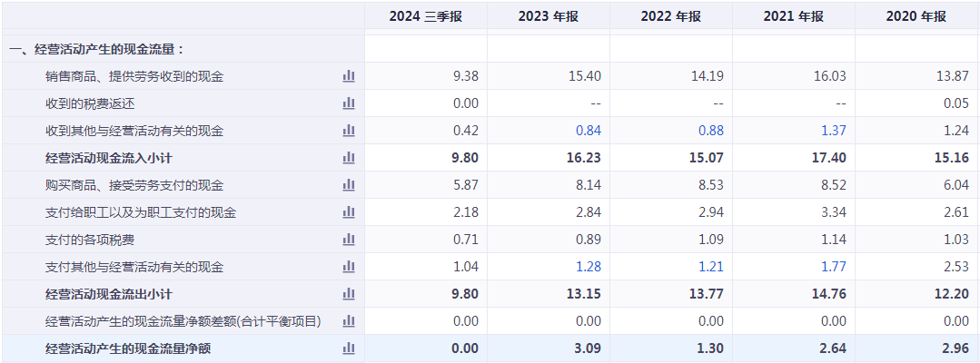Open chart icon for 支付的各项税费
Image resolution: width=980 pixels, height=363 pixels.
point(348,240)
